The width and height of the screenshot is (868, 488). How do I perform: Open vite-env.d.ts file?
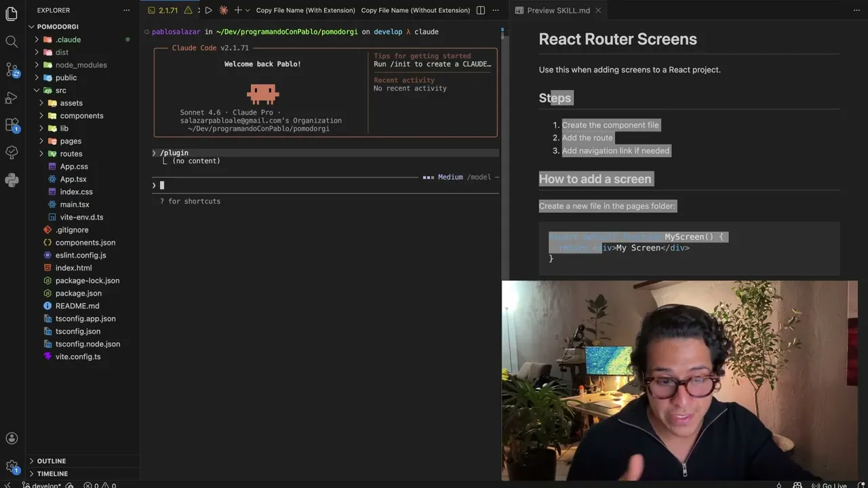[x=81, y=217]
